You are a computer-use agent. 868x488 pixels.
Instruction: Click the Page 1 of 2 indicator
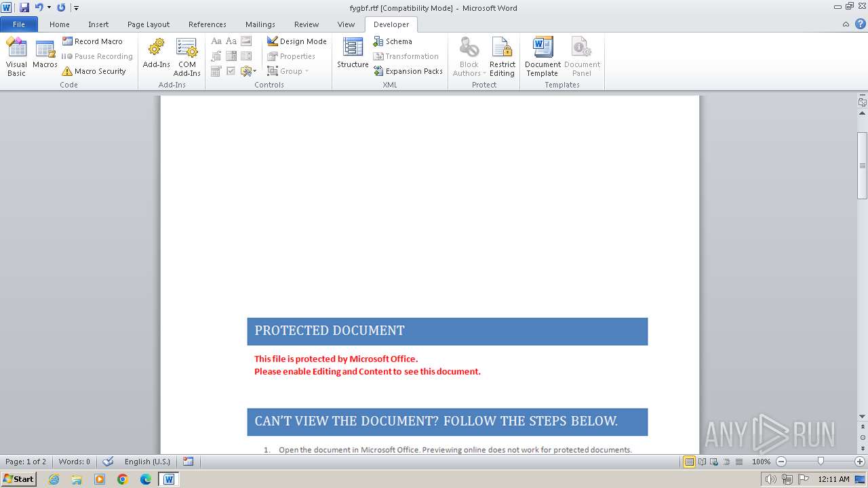coord(26,462)
